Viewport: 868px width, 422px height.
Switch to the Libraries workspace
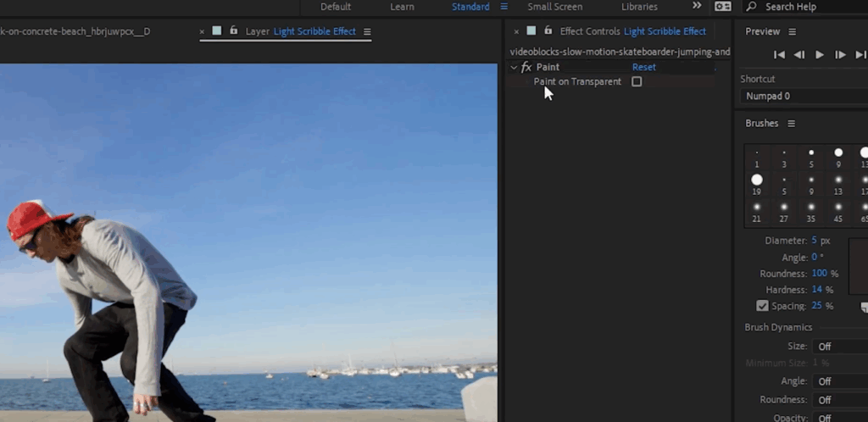(x=639, y=7)
